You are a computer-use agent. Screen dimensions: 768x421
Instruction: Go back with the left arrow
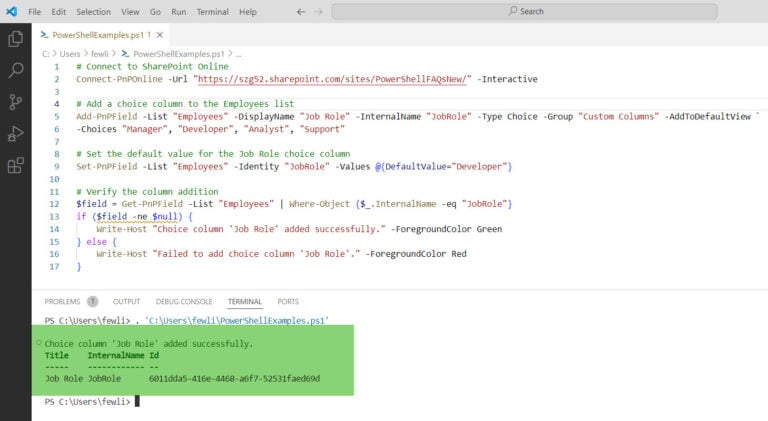[x=301, y=12]
